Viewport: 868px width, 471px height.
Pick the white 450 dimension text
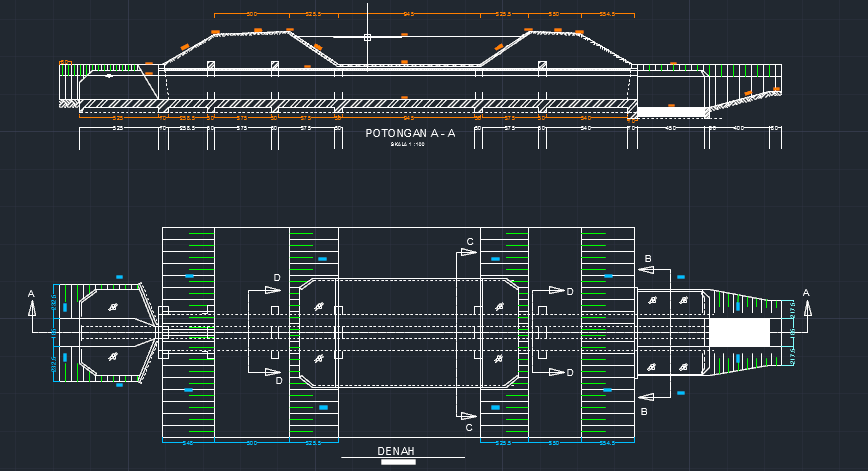(x=670, y=128)
